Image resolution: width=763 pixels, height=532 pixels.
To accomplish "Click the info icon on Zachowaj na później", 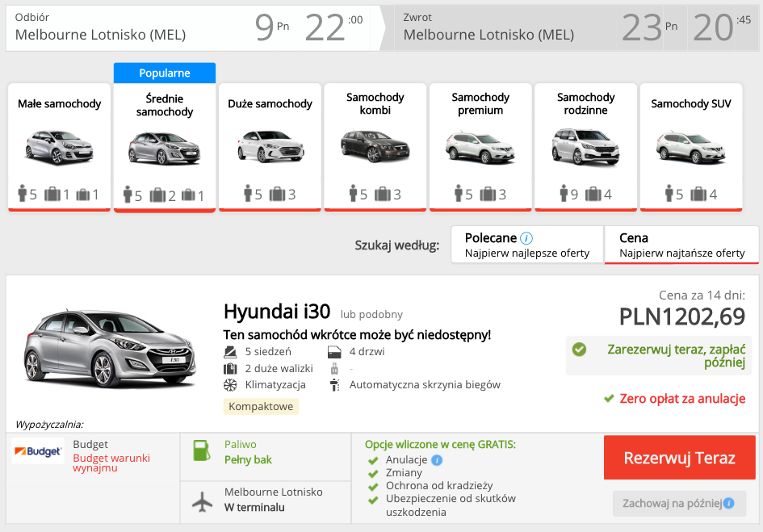I will [x=728, y=504].
